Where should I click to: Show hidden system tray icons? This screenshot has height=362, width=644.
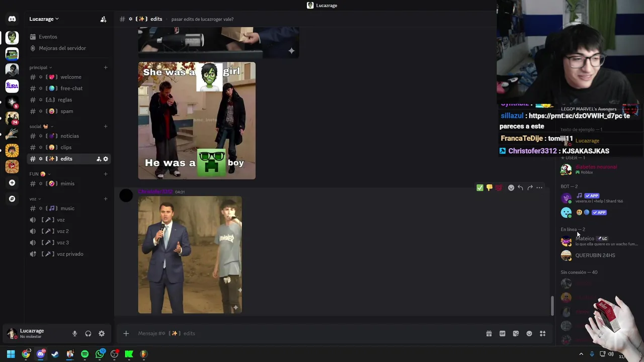[581, 354]
